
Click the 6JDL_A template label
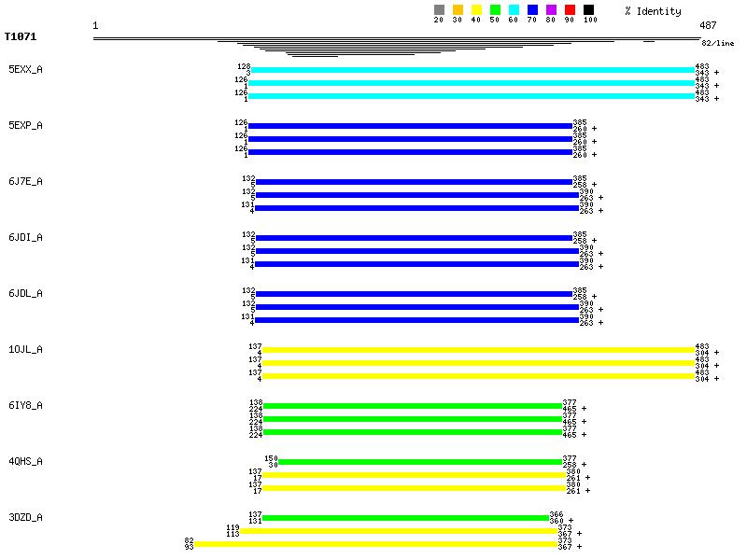pyautogui.click(x=25, y=293)
